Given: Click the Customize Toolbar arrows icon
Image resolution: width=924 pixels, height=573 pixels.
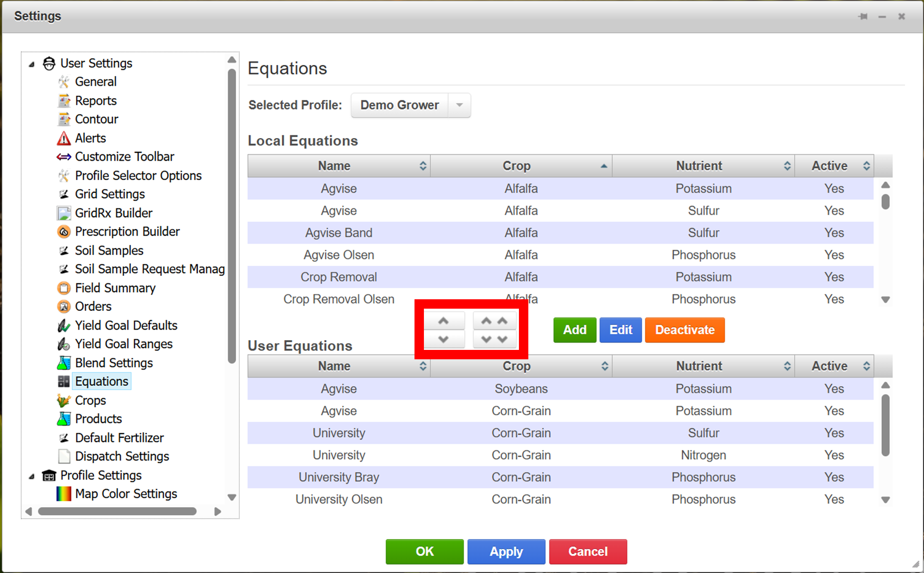Looking at the screenshot, I should (x=64, y=157).
